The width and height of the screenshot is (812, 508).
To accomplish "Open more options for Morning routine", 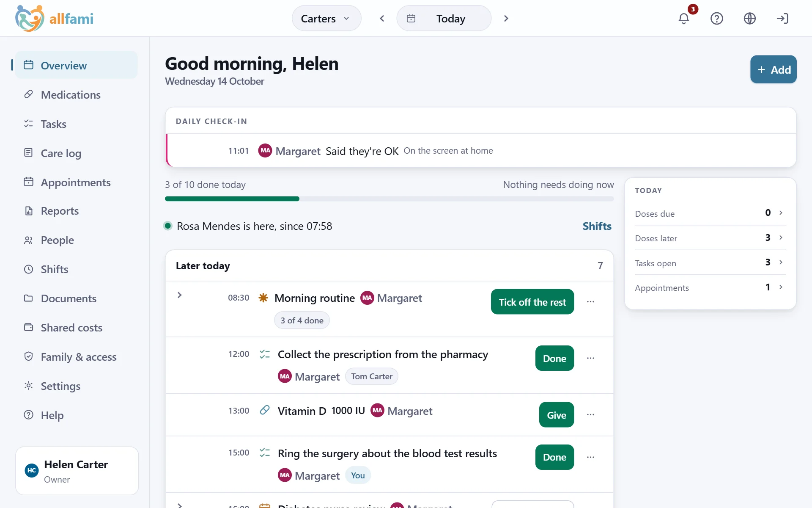I will pos(591,302).
